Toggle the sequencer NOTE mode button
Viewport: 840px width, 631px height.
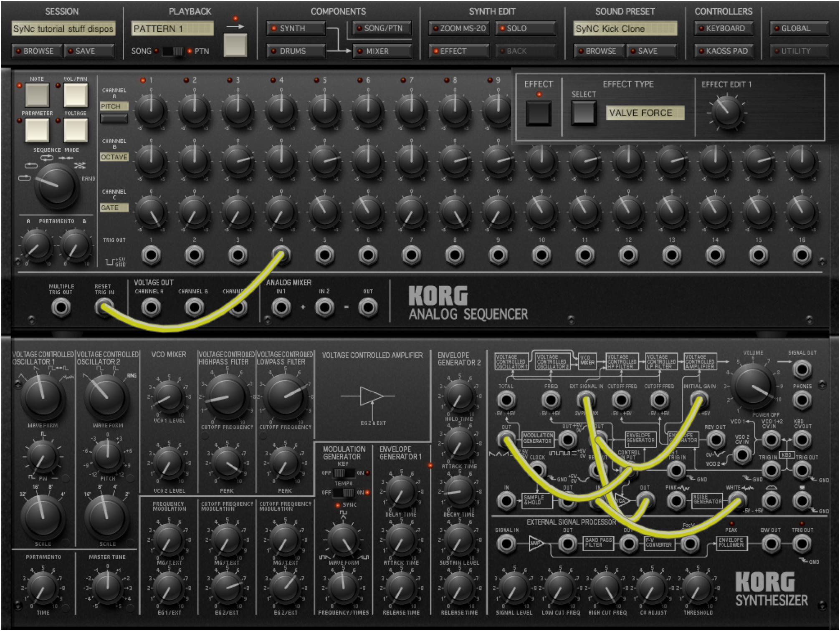click(x=38, y=95)
